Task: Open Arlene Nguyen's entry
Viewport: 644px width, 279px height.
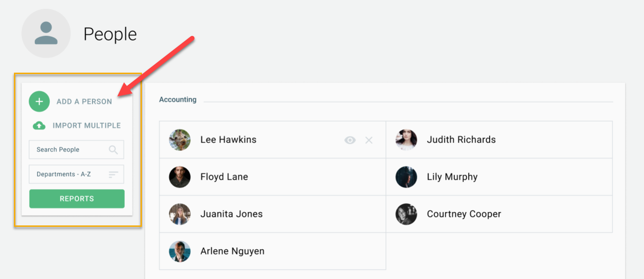Action: tap(232, 251)
